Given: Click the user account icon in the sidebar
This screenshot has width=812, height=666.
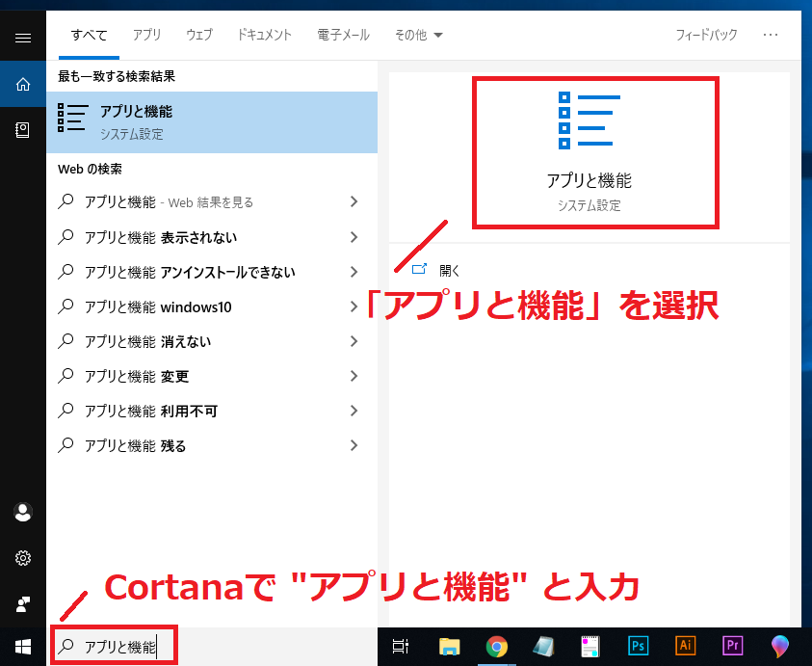Looking at the screenshot, I should [x=22, y=512].
